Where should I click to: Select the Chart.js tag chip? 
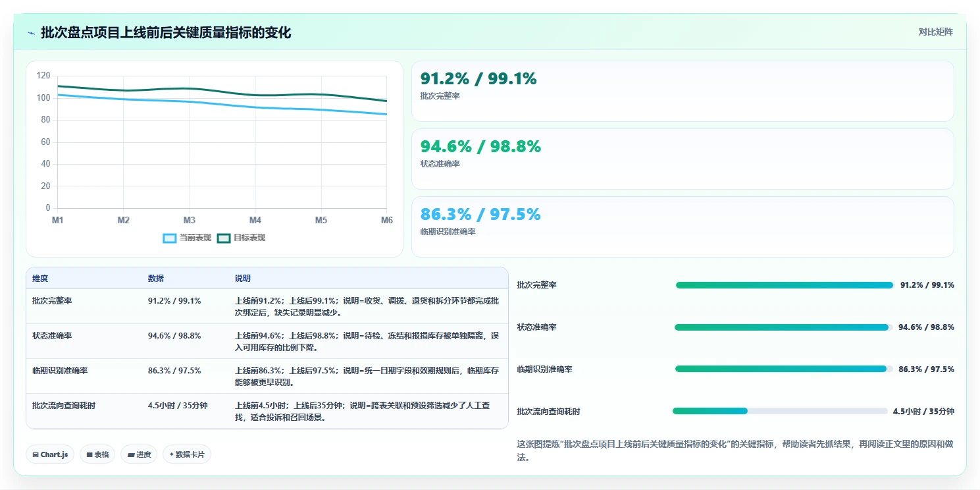point(50,454)
